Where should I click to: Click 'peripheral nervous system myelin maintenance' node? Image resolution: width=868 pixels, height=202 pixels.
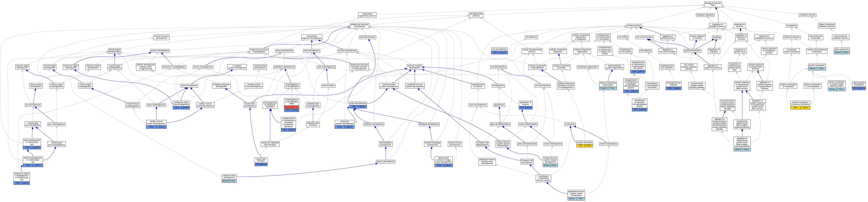tap(576, 195)
